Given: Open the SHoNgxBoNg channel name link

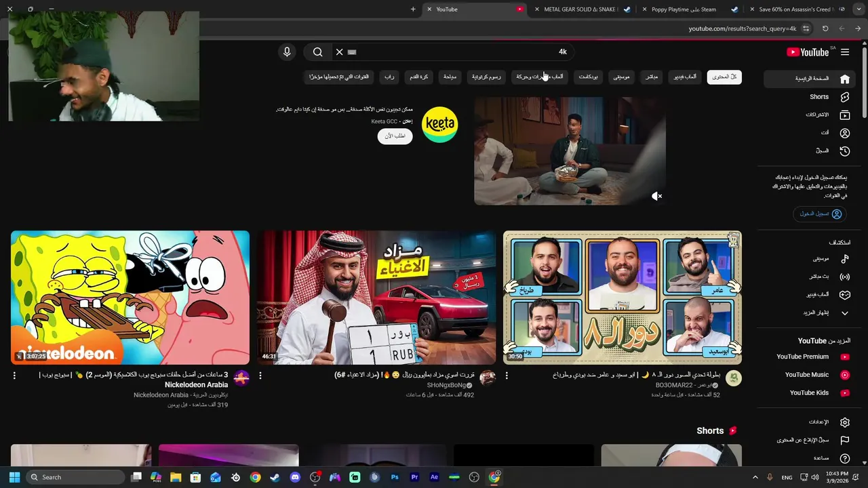Looking at the screenshot, I should [x=446, y=385].
